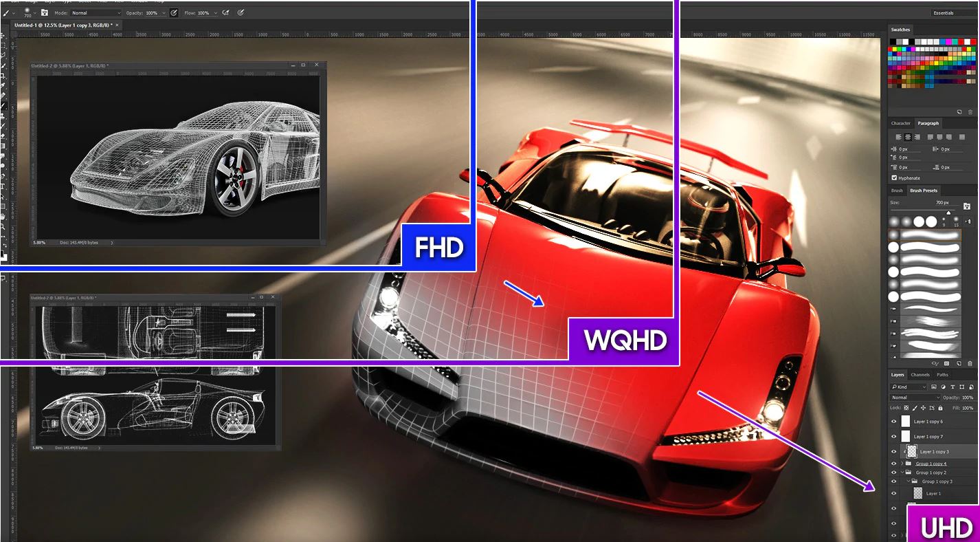
Task: Open the layer blend mode Normal dropdown
Action: [915, 398]
